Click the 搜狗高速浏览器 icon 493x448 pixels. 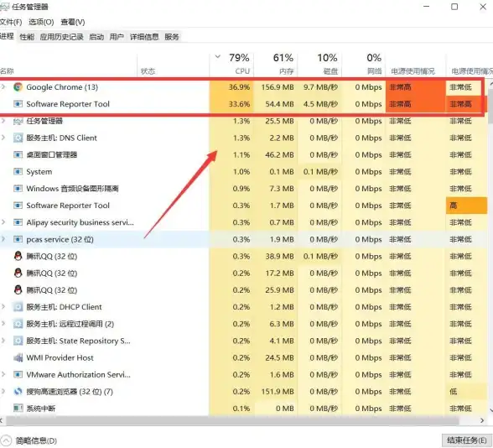pyautogui.click(x=18, y=392)
